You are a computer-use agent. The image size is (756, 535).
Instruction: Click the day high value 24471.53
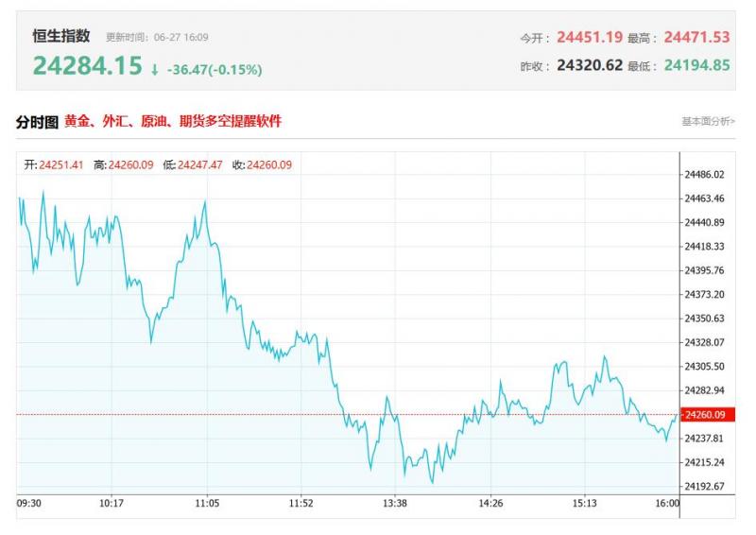click(x=696, y=37)
